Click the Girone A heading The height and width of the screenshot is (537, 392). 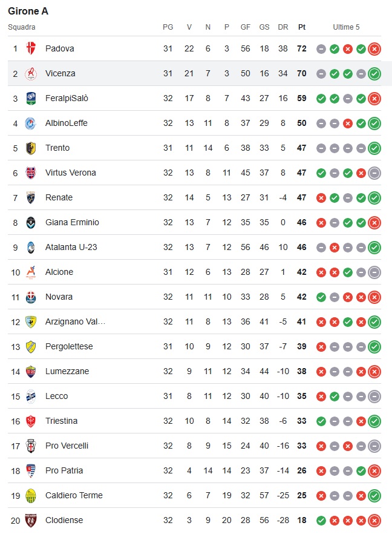coord(28,12)
